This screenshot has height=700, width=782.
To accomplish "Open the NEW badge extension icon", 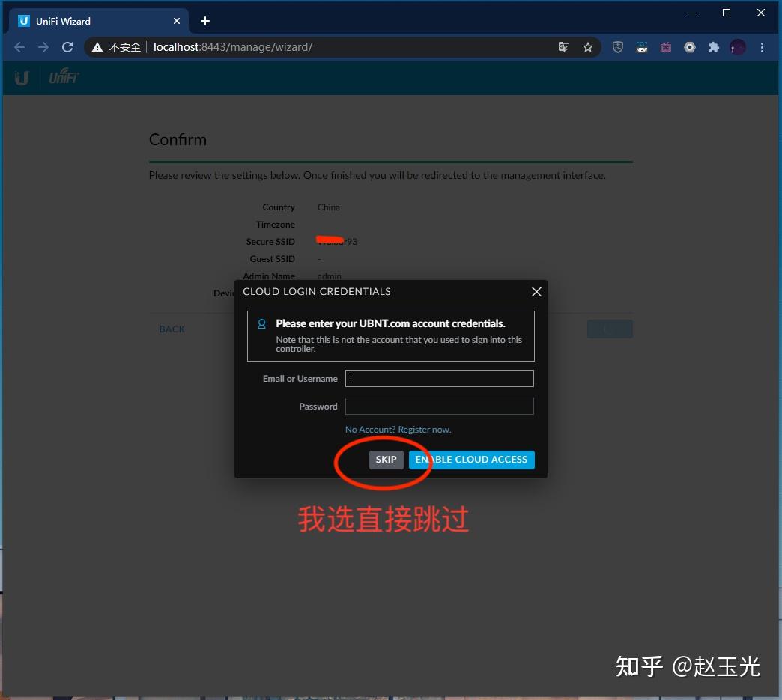I will pyautogui.click(x=641, y=47).
